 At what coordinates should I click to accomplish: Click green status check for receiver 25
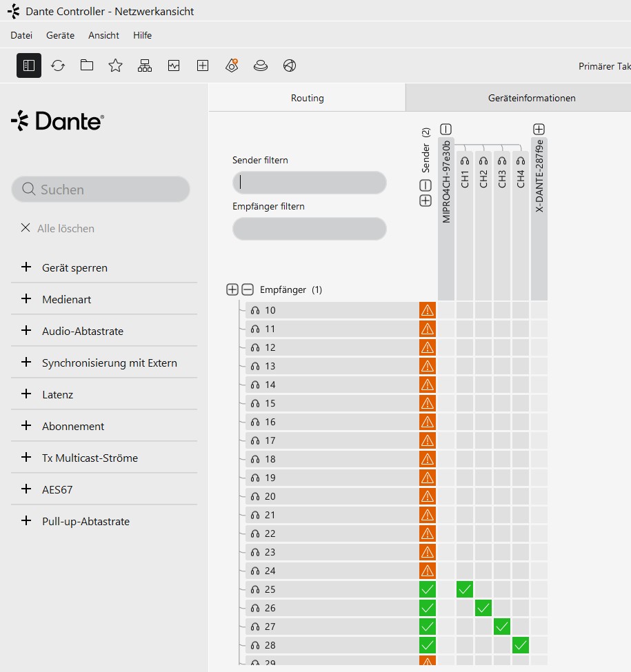[428, 589]
